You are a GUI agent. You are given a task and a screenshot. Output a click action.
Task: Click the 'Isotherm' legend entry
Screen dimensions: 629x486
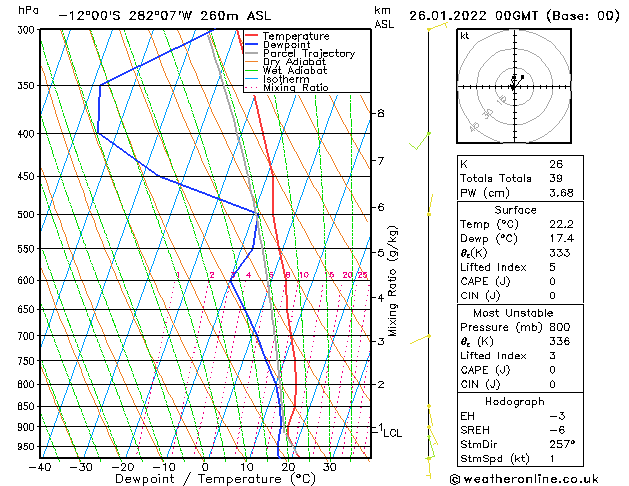[x=286, y=79]
